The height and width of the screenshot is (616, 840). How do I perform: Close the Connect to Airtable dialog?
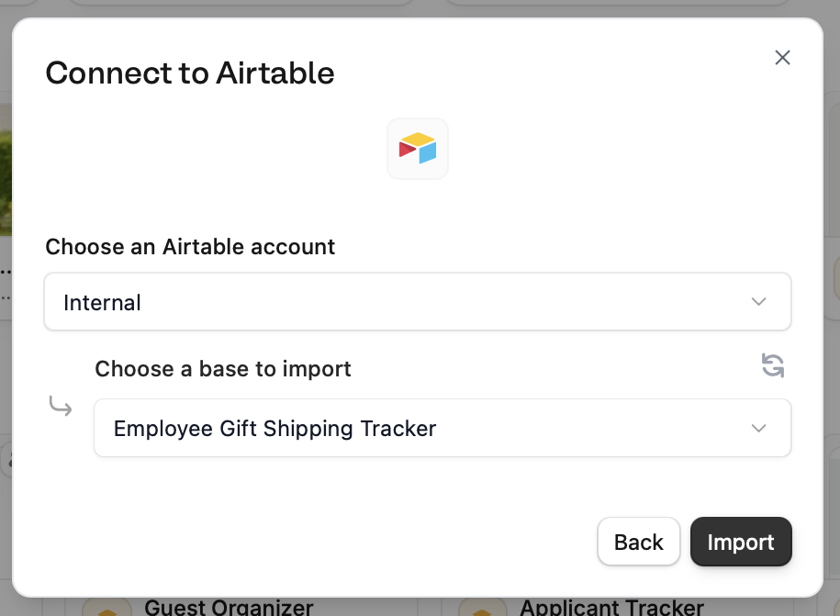click(x=782, y=58)
